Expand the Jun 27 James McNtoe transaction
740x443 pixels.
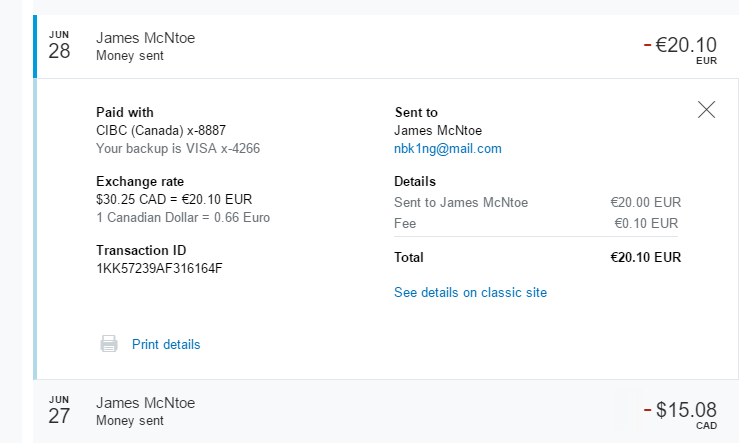pyautogui.click(x=145, y=403)
